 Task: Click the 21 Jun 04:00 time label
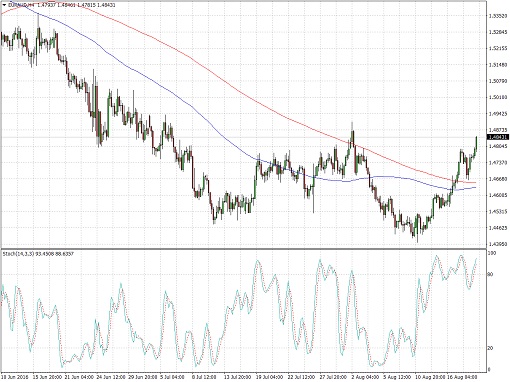click(x=78, y=377)
